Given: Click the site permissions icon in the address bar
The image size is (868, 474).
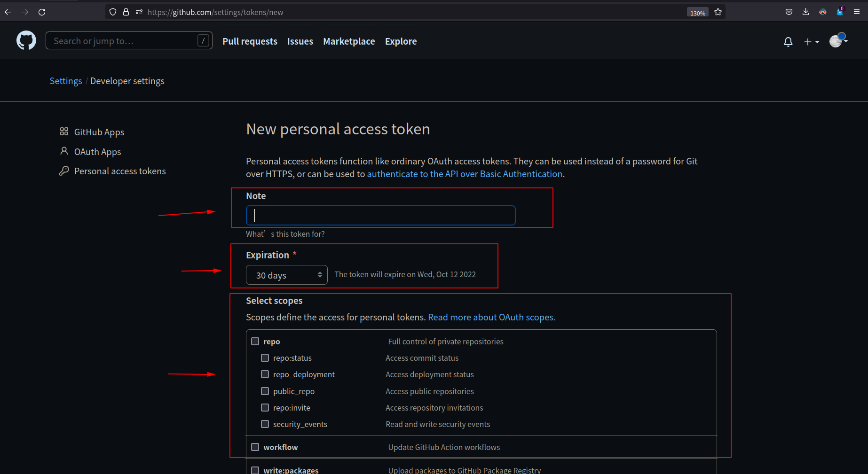Looking at the screenshot, I should coord(139,12).
